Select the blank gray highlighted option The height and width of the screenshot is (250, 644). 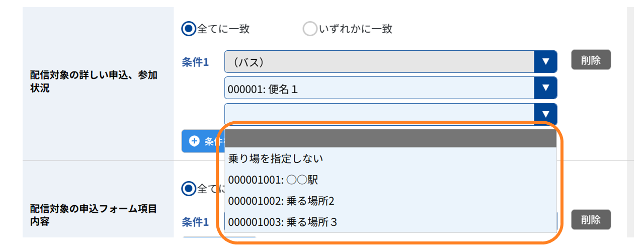click(x=390, y=138)
